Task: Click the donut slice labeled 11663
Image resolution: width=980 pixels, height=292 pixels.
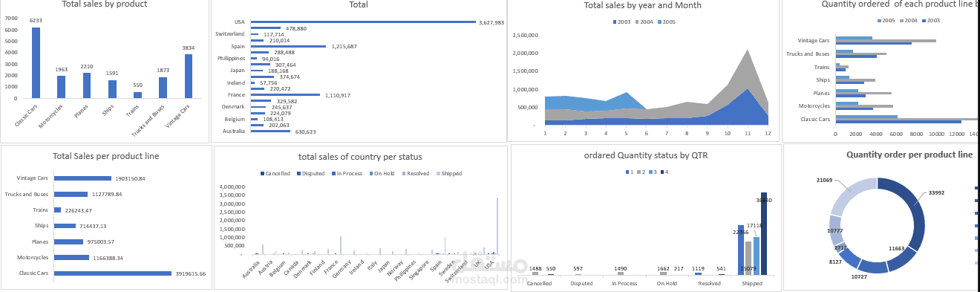Action: coord(904,258)
